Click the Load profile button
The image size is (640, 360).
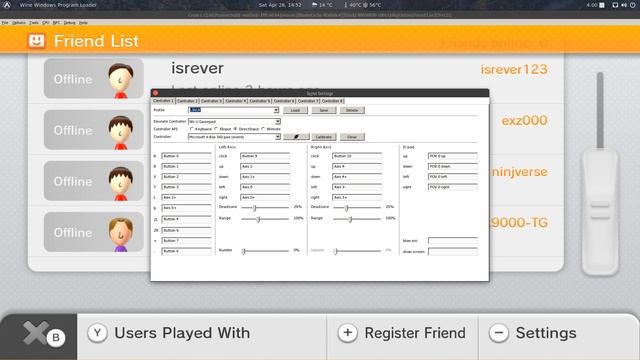[295, 110]
